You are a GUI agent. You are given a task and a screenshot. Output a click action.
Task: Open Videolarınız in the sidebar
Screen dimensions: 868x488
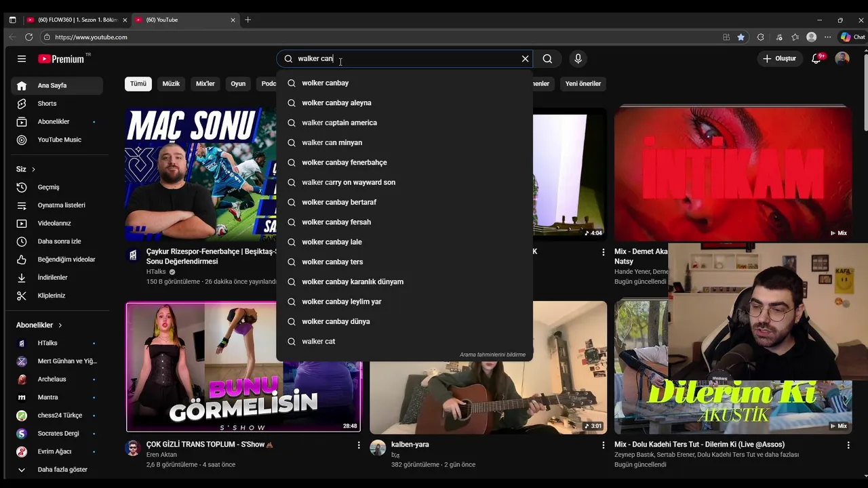pos(57,223)
